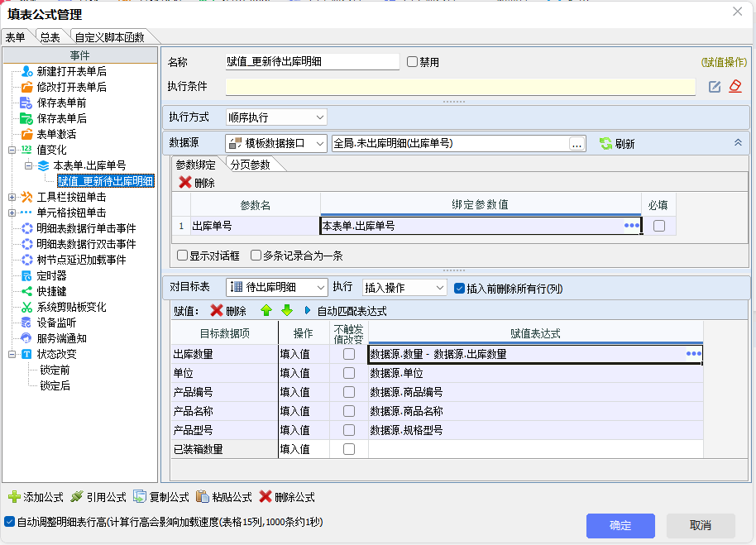Viewport: 756px width, 545px height.
Task: Collapse the 状态改变 tree node
Action: coord(12,354)
